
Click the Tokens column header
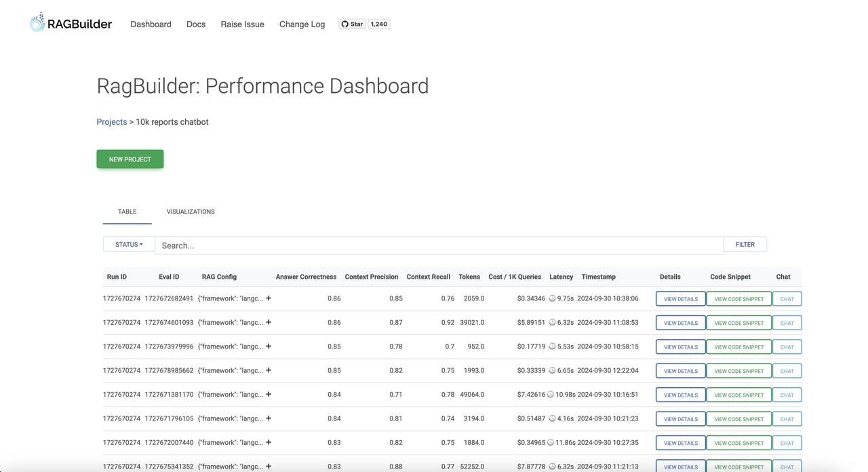469,277
